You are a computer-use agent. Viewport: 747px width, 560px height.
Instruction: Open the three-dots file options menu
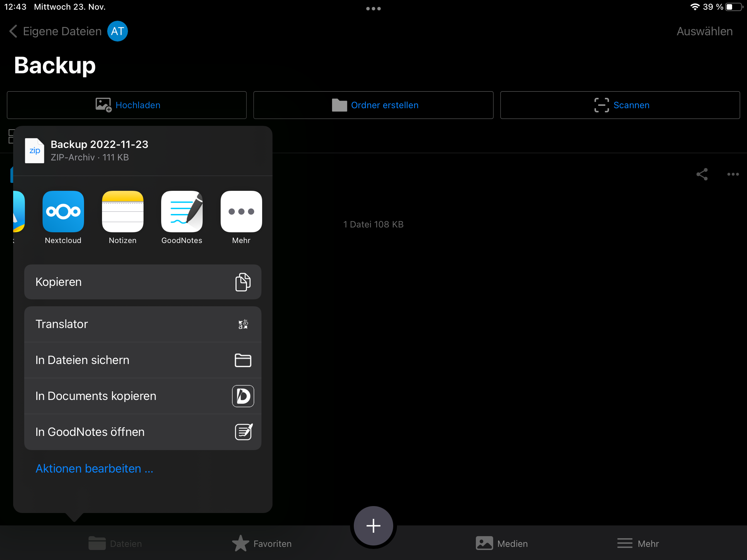[x=733, y=174]
